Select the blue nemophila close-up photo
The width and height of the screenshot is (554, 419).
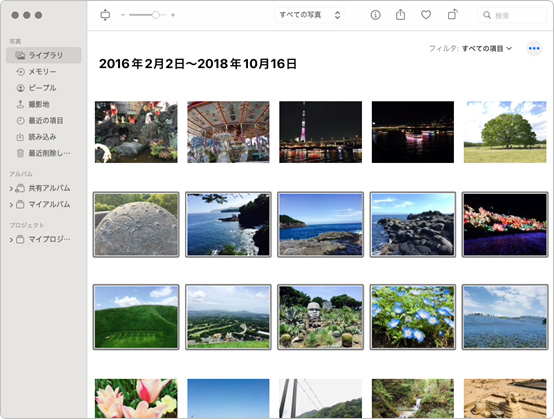coord(413,317)
